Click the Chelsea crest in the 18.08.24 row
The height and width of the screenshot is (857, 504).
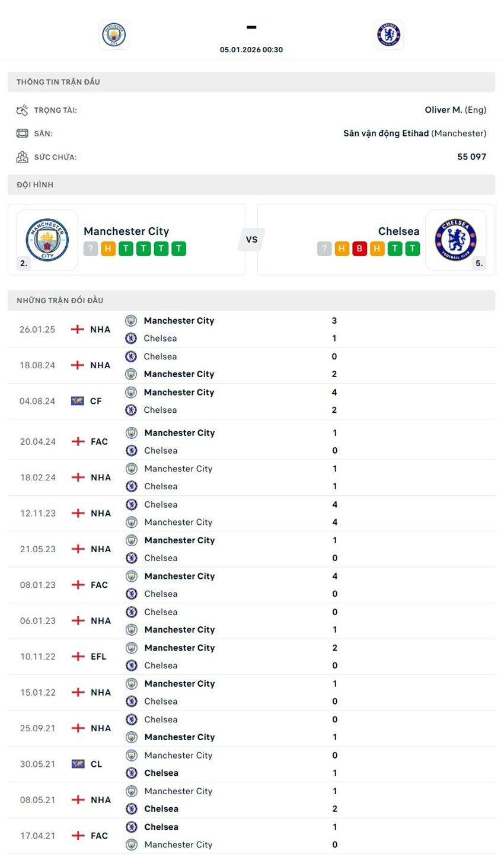(130, 356)
